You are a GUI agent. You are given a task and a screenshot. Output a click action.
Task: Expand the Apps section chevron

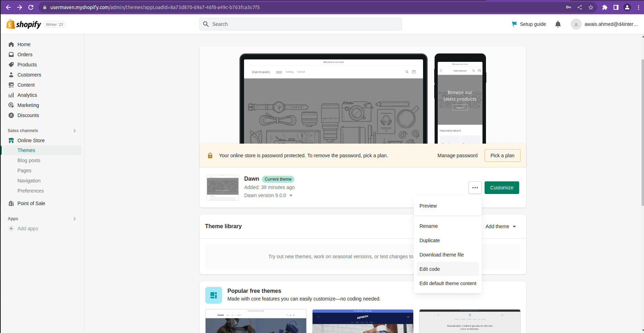(x=74, y=219)
